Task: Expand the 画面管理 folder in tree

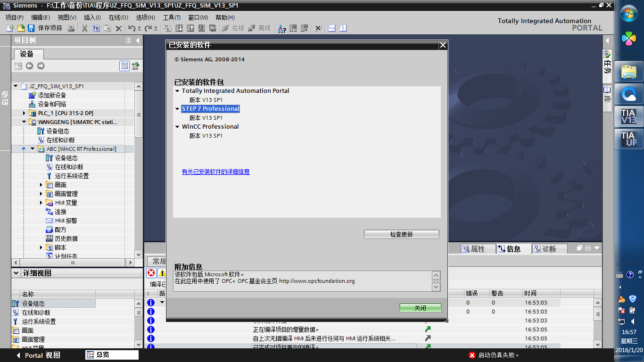Action: [41, 194]
